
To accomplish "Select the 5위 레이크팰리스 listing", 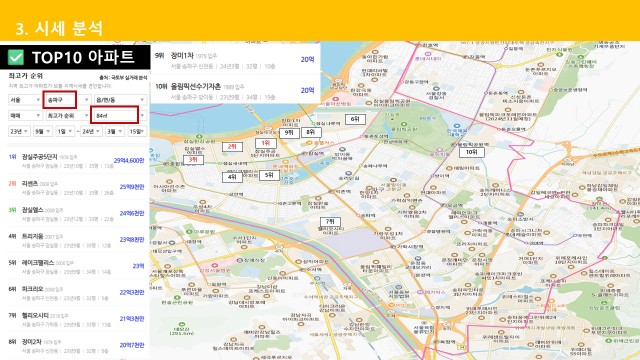I will click(77, 267).
